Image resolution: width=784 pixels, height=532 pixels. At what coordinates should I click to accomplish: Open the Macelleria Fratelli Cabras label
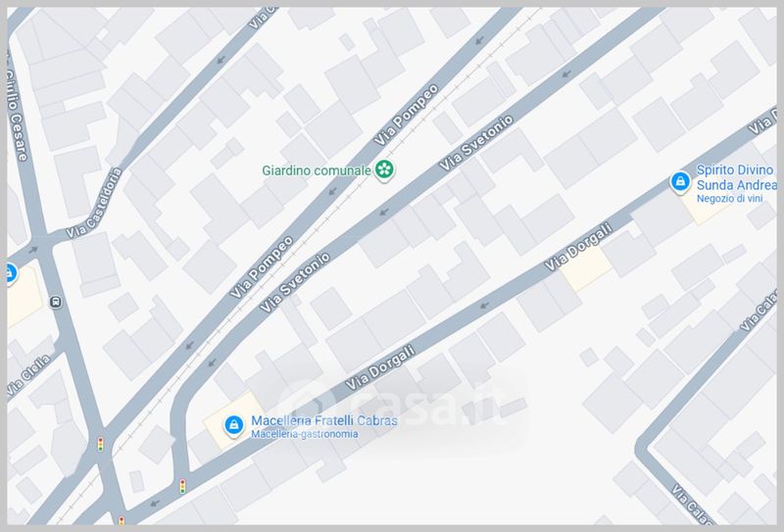324,420
